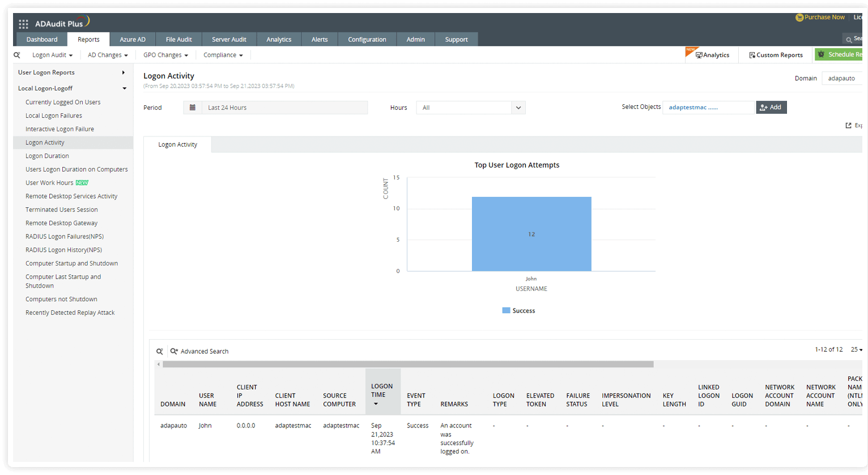Click the Add button next to Select Objects
Screen dimensions: 868x475
coord(771,107)
